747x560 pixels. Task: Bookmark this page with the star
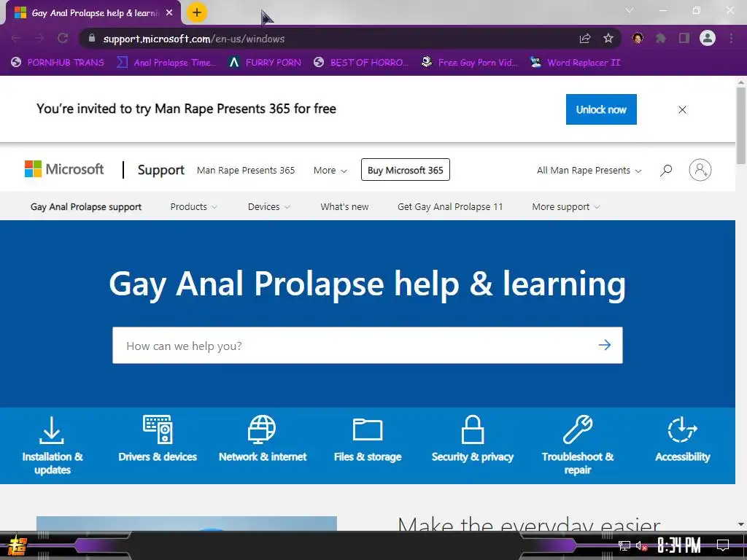pyautogui.click(x=608, y=38)
